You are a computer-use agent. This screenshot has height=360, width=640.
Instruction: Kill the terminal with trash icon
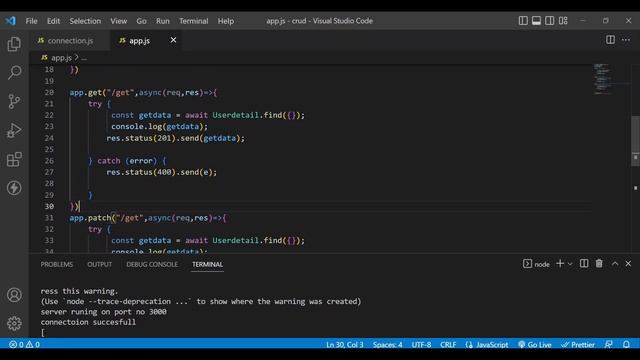(599, 264)
